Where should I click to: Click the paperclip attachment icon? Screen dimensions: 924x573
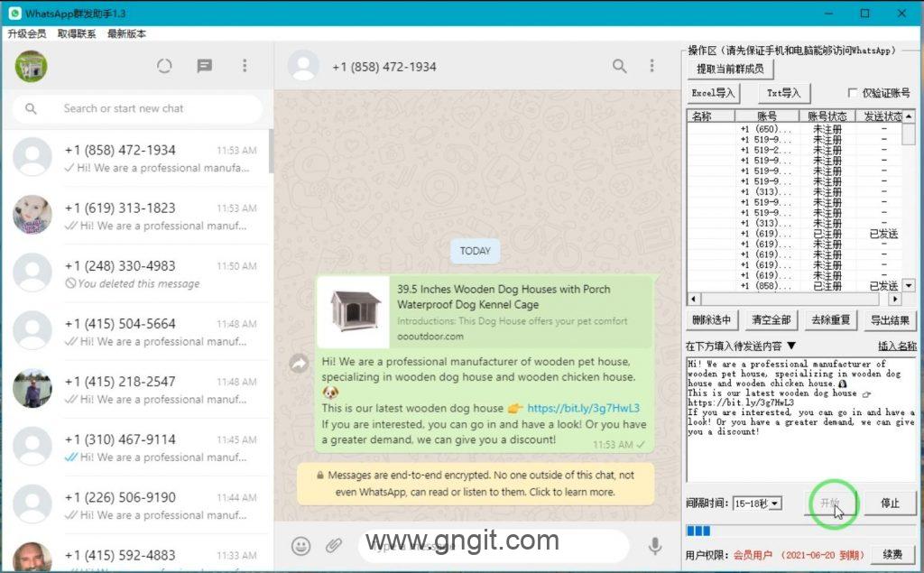334,545
